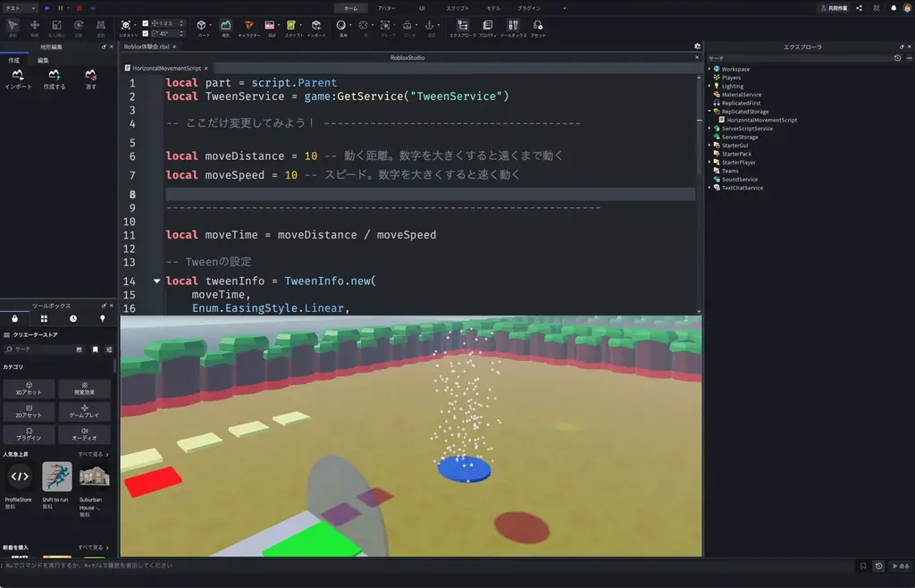Expand the StarterGui tree node
915x588 pixels.
(710, 146)
